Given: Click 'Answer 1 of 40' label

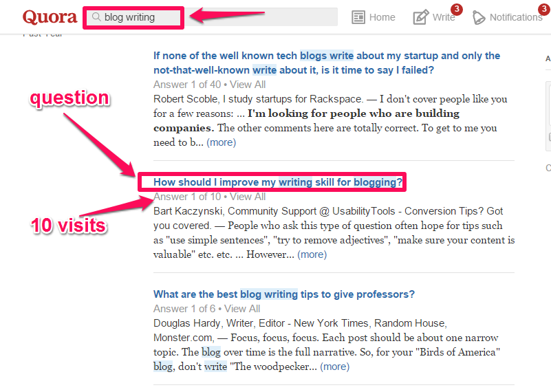Looking at the screenshot, I should 187,85.
